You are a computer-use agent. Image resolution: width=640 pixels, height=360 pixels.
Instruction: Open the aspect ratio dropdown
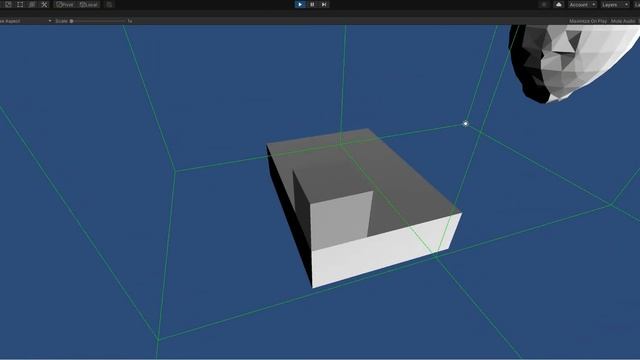point(26,21)
